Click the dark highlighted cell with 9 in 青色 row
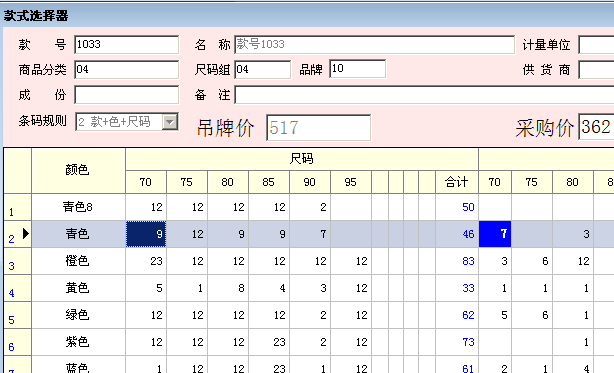Viewport: 614px width, 373px height. click(x=146, y=234)
